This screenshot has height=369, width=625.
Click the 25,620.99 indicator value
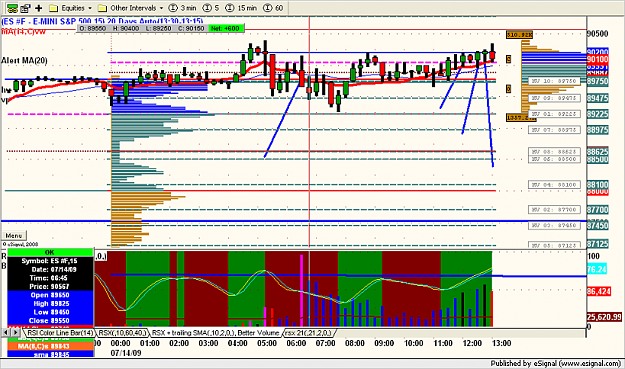point(604,317)
